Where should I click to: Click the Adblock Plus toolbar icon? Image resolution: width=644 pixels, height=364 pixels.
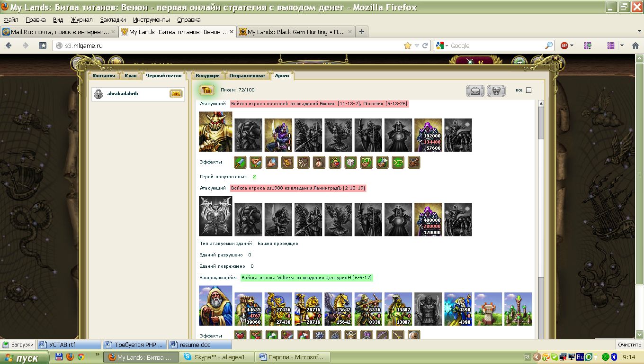564,45
